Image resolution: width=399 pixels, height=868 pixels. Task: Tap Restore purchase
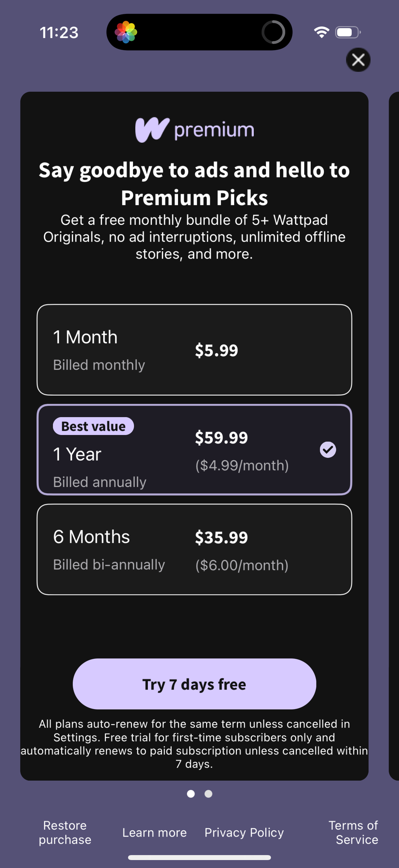(x=65, y=832)
